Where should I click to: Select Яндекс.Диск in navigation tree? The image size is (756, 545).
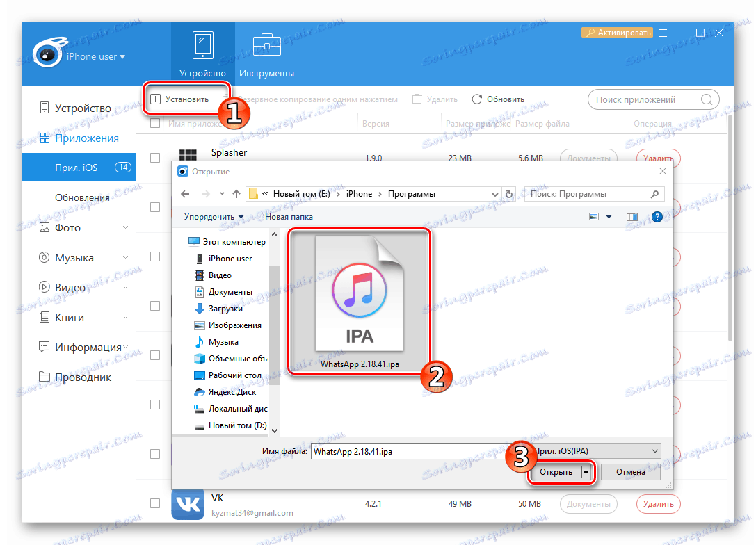[225, 392]
